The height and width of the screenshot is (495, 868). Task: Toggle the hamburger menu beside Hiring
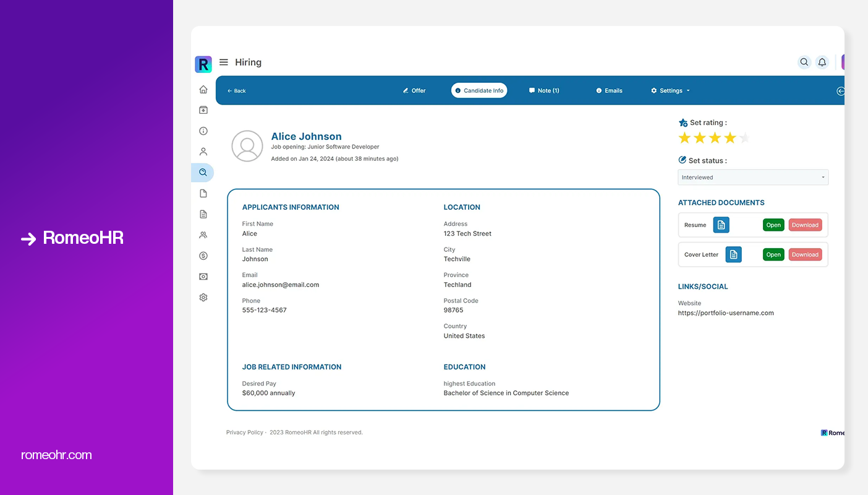pyautogui.click(x=224, y=62)
